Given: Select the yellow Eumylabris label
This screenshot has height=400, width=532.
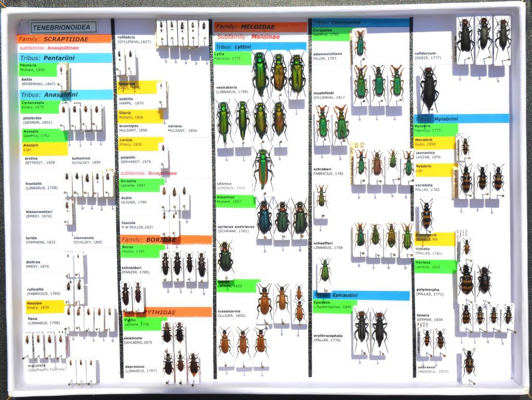Looking at the screenshot, I should (435, 238).
